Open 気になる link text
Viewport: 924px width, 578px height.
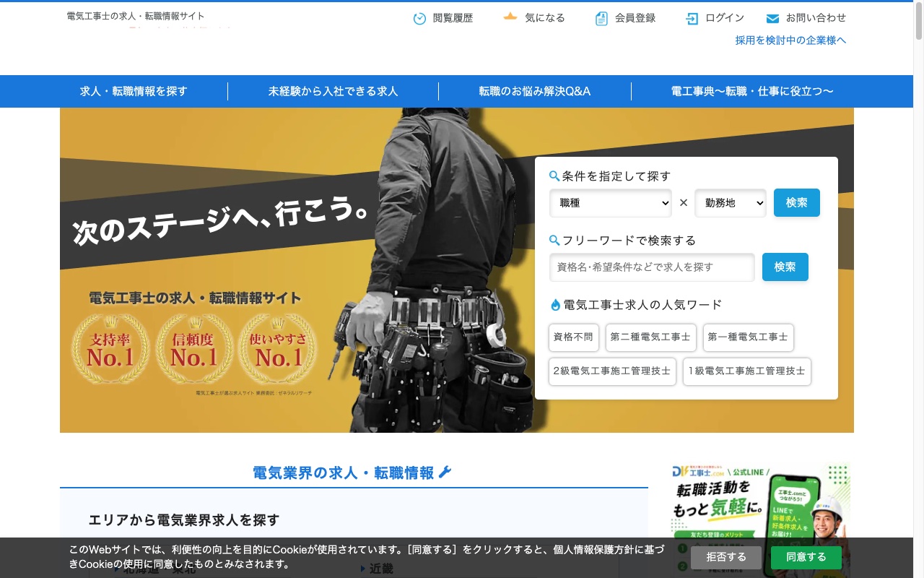pyautogui.click(x=545, y=18)
